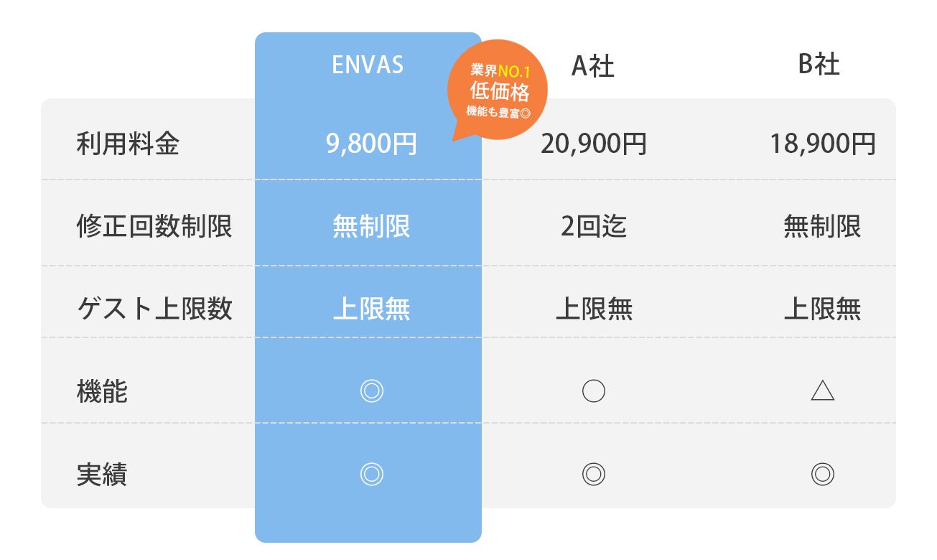Click the 機能 row label
This screenshot has width=937, height=560.
[102, 392]
